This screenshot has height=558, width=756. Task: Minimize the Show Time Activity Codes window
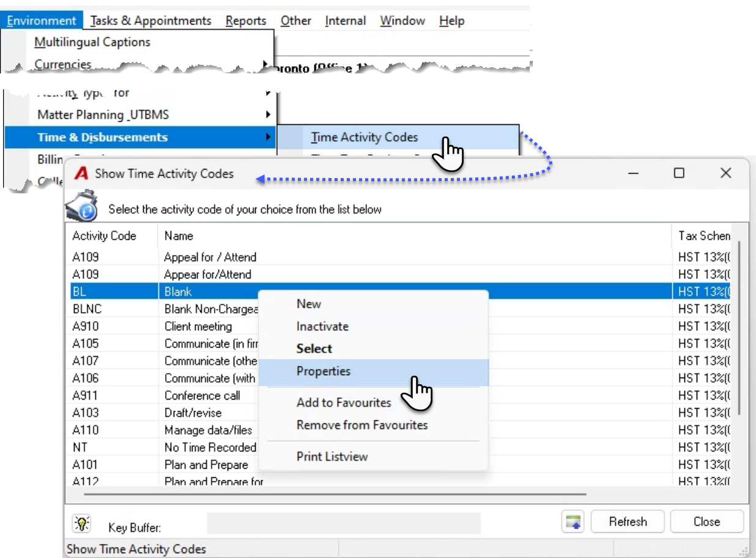(x=634, y=173)
